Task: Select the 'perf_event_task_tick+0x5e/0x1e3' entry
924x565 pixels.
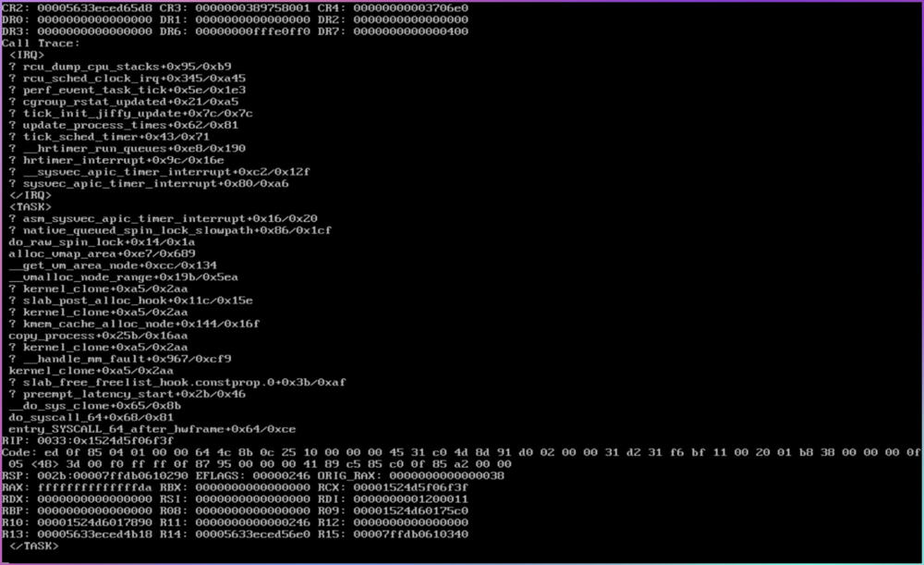Action: pyautogui.click(x=128, y=91)
